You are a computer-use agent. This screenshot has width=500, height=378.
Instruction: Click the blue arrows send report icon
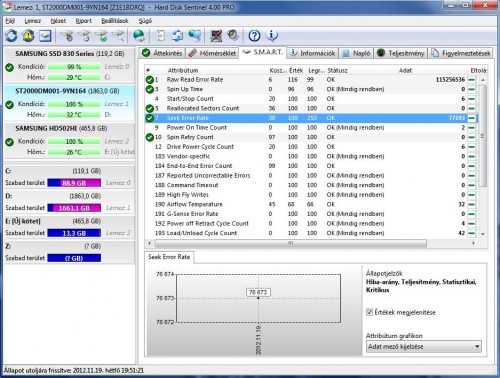coord(177,35)
